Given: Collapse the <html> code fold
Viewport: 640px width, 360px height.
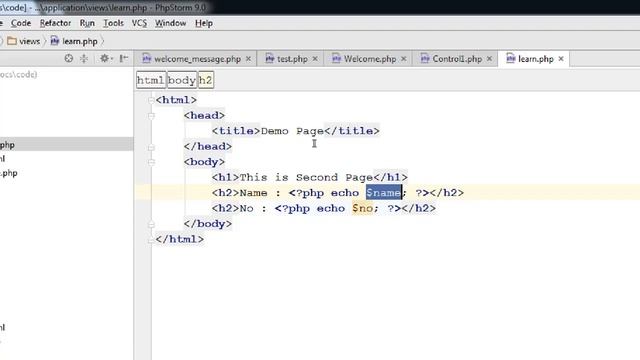Looking at the screenshot, I should [151, 100].
